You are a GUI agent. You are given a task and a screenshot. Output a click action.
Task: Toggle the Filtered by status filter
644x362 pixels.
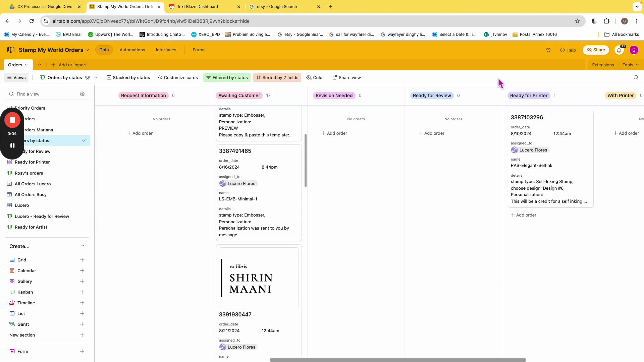coord(227,77)
